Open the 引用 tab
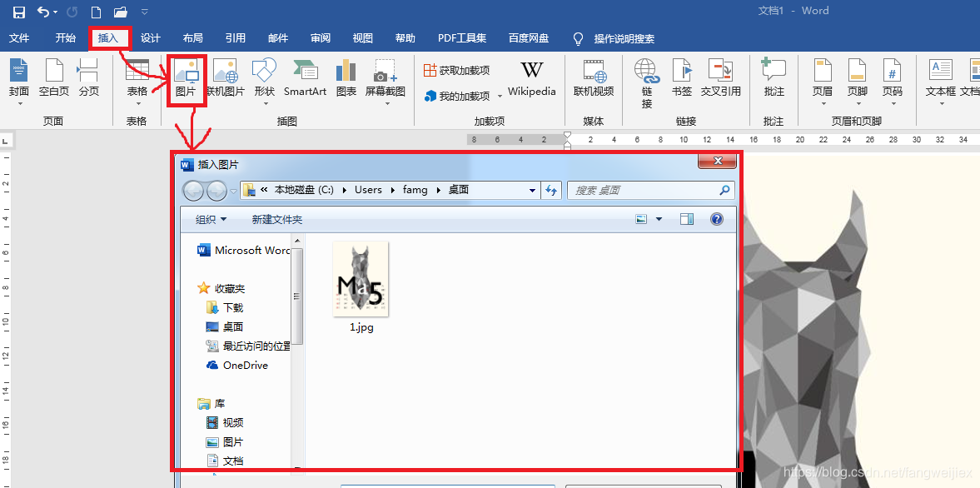This screenshot has height=488, width=980. coord(236,38)
